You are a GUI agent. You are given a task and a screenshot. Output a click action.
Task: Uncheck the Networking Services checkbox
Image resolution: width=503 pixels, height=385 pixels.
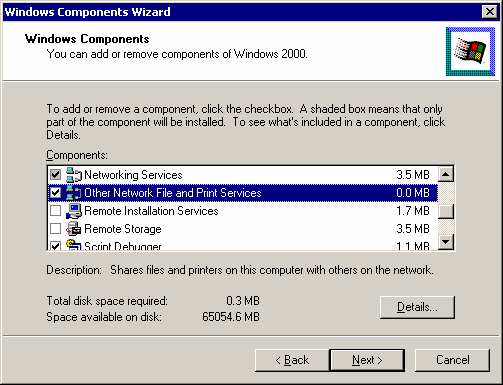point(55,175)
